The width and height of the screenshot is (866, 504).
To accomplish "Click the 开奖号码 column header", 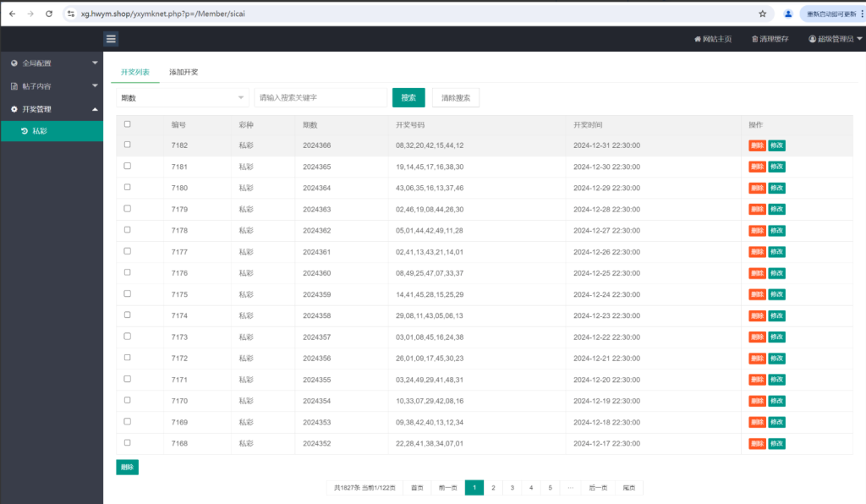I will click(410, 125).
